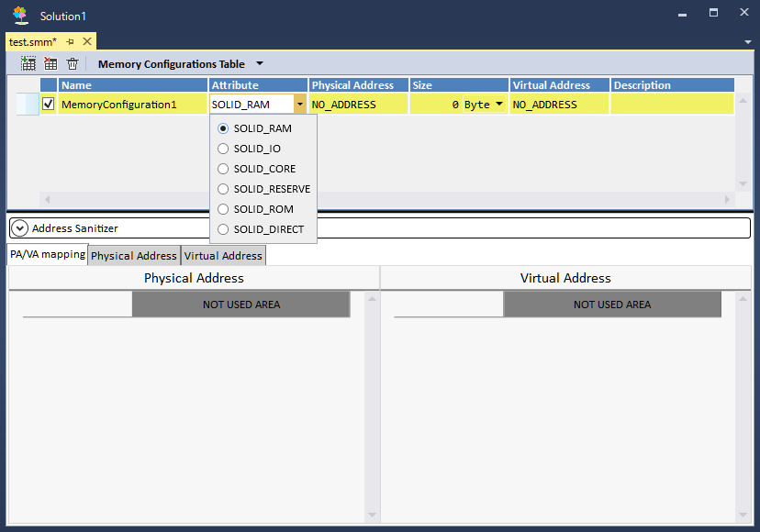Click the trash can delete icon
Screen dimensions: 760x532
tap(73, 64)
